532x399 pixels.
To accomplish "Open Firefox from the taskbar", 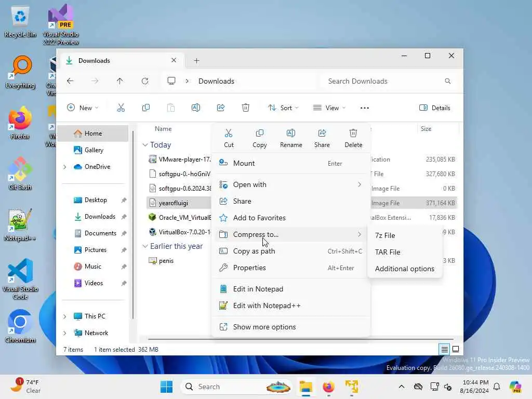I will [x=328, y=387].
